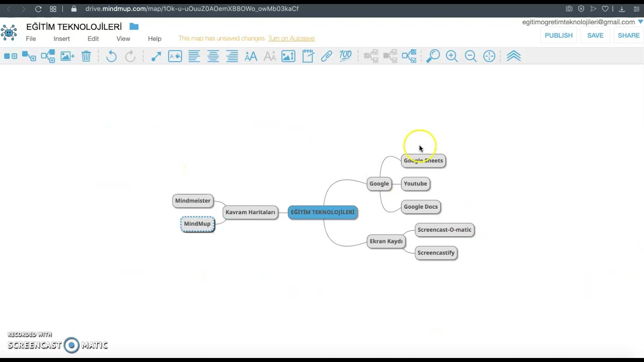Add image to node toolbar icon
Screen dimensions: 644x362
point(67,56)
